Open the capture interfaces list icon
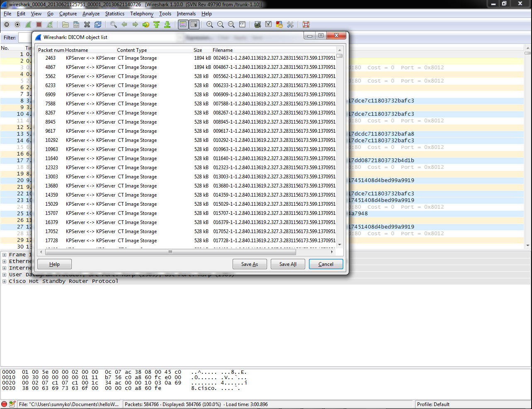Image resolution: width=532 pixels, height=409 pixels. [x=7, y=25]
